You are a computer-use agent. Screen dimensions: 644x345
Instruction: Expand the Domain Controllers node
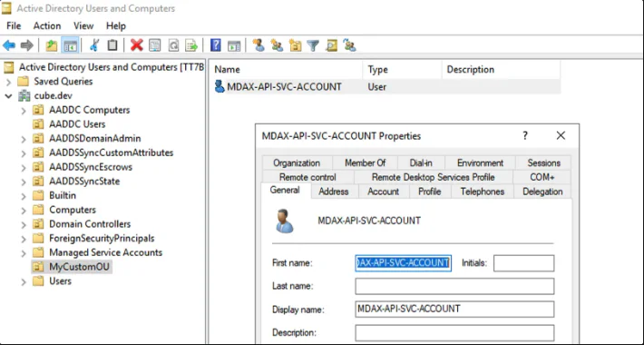click(24, 224)
